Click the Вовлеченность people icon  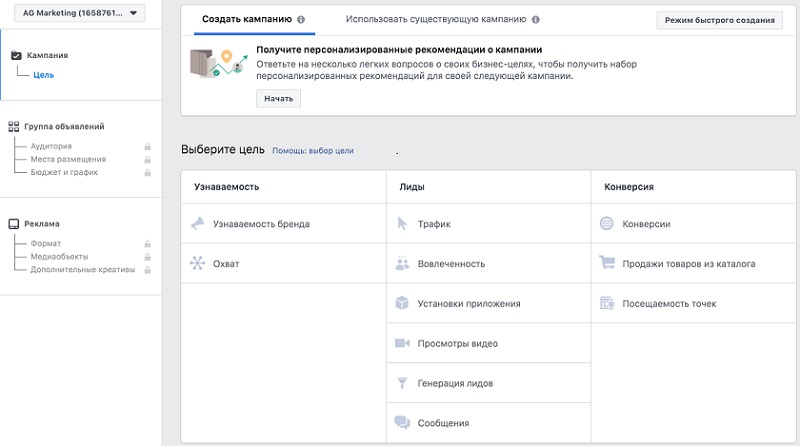coord(402,263)
